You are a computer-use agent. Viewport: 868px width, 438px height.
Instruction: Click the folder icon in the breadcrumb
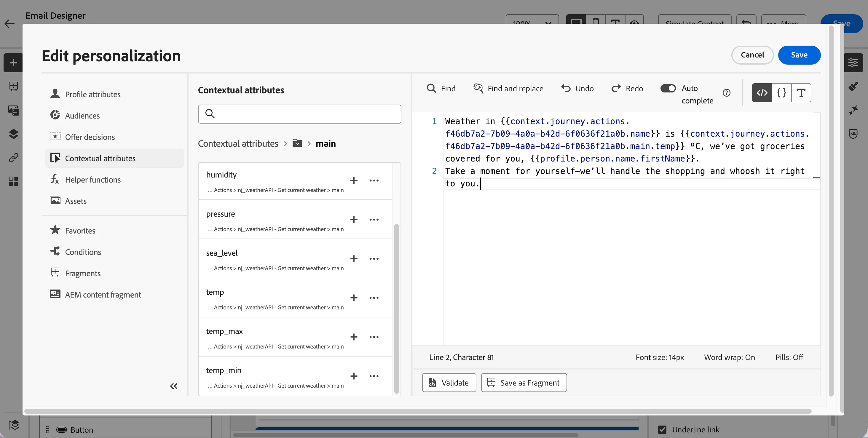click(x=297, y=143)
